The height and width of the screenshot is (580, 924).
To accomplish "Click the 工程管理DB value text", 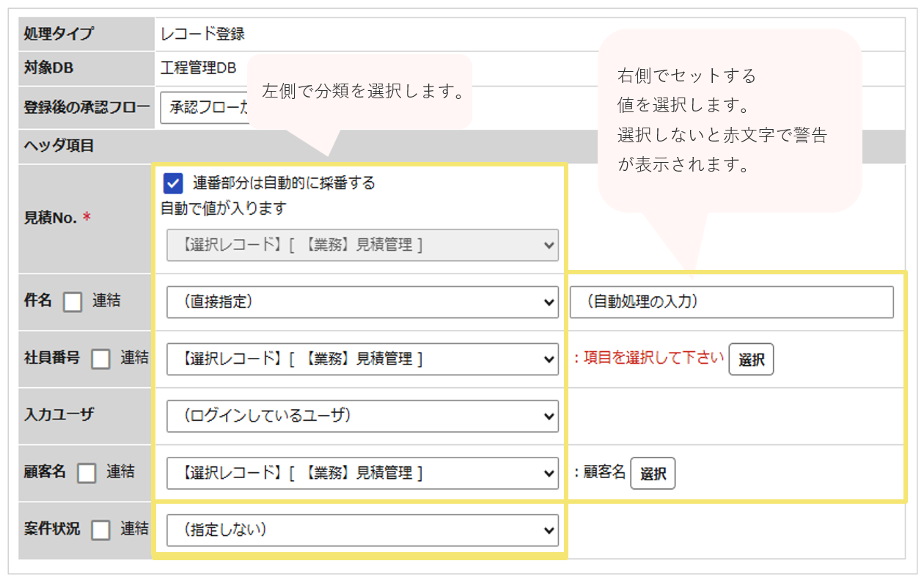I will pyautogui.click(x=199, y=68).
